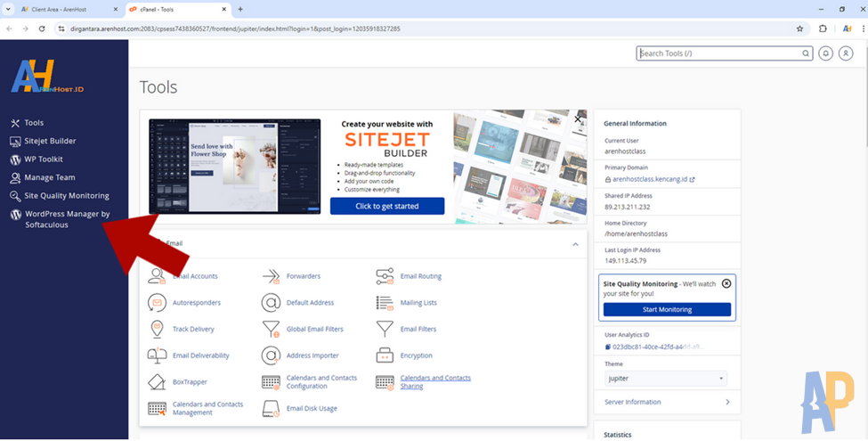Click the search magnifier icon
The image size is (868, 441).
[x=806, y=53]
